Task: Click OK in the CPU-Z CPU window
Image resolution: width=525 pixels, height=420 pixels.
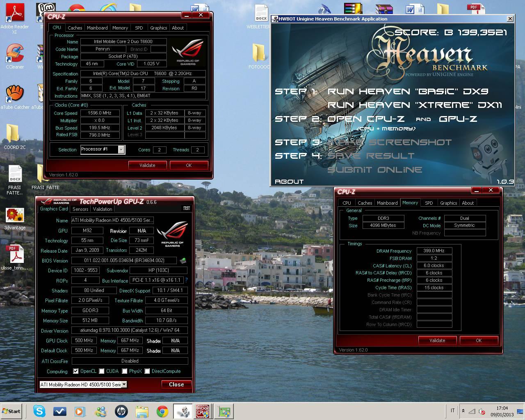Action: click(189, 165)
